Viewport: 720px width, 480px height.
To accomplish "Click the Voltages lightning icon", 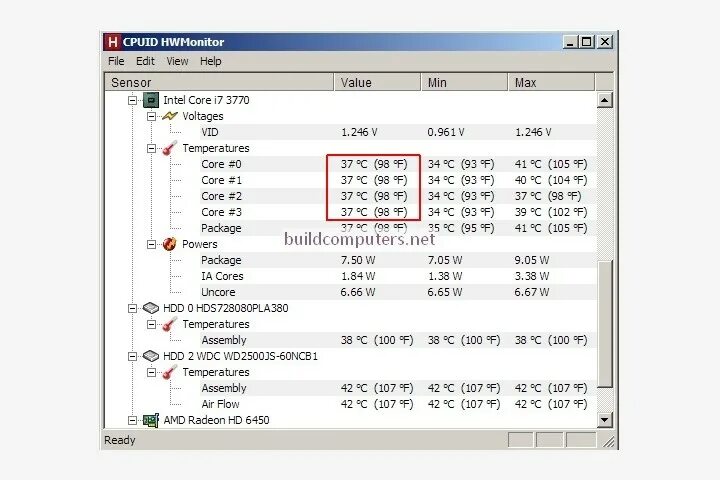I will click(x=169, y=116).
